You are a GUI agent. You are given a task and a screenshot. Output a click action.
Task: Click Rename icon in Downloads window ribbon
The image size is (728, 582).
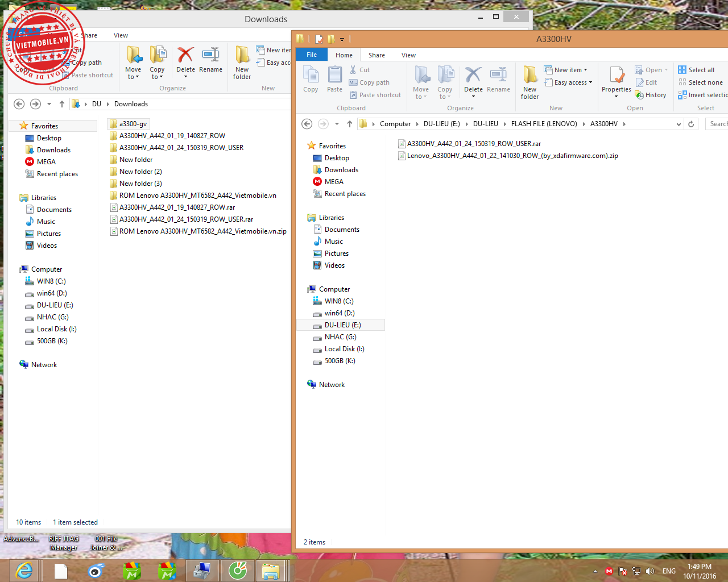tap(210, 59)
